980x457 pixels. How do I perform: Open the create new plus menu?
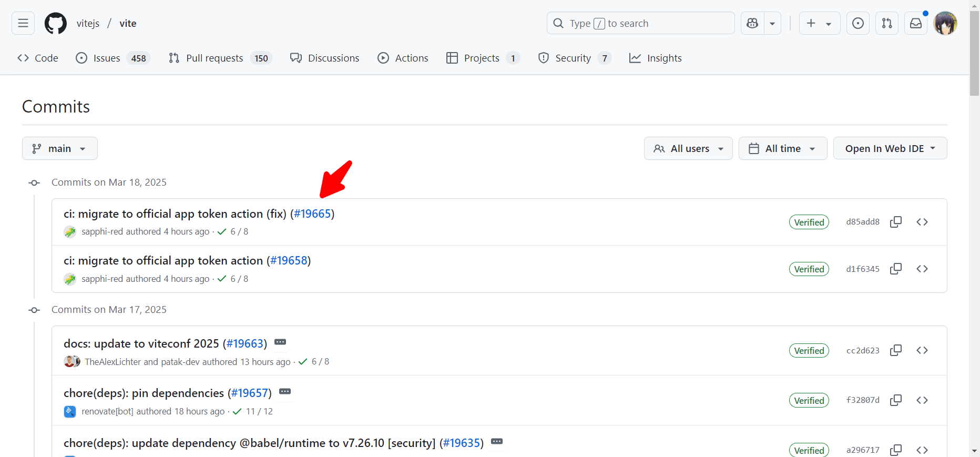tap(820, 23)
